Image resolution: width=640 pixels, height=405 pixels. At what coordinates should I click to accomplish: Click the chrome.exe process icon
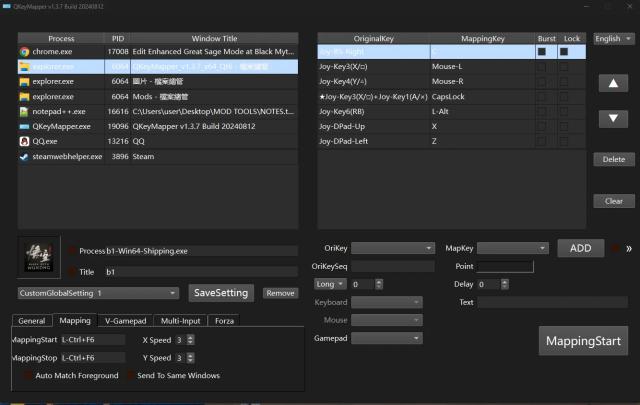24,52
